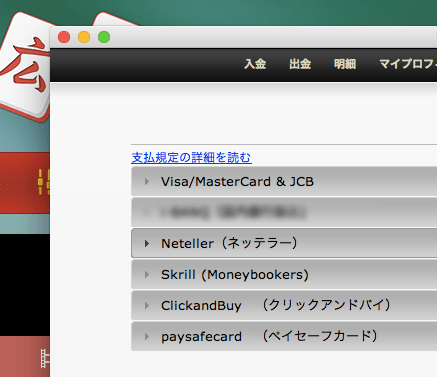Expand the Neteller disclosure triangle

tap(147, 244)
